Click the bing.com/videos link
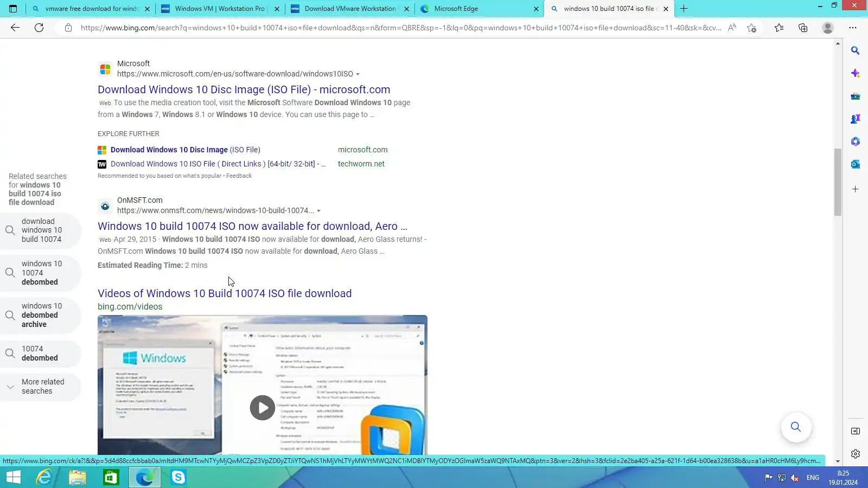 point(130,307)
